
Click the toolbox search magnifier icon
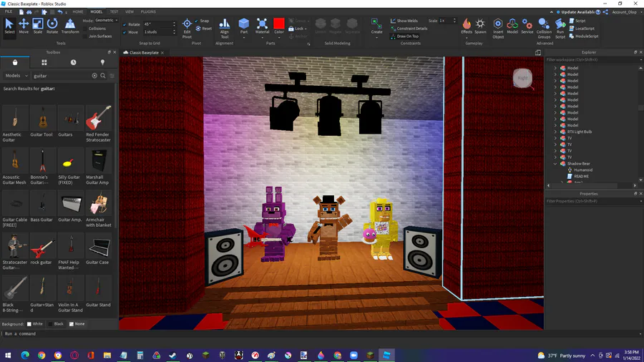103,76
